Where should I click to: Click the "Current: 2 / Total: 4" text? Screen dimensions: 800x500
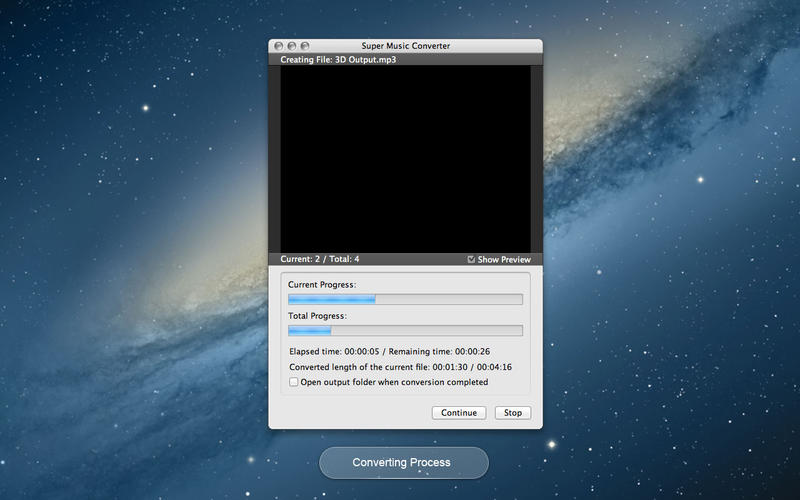pos(320,259)
